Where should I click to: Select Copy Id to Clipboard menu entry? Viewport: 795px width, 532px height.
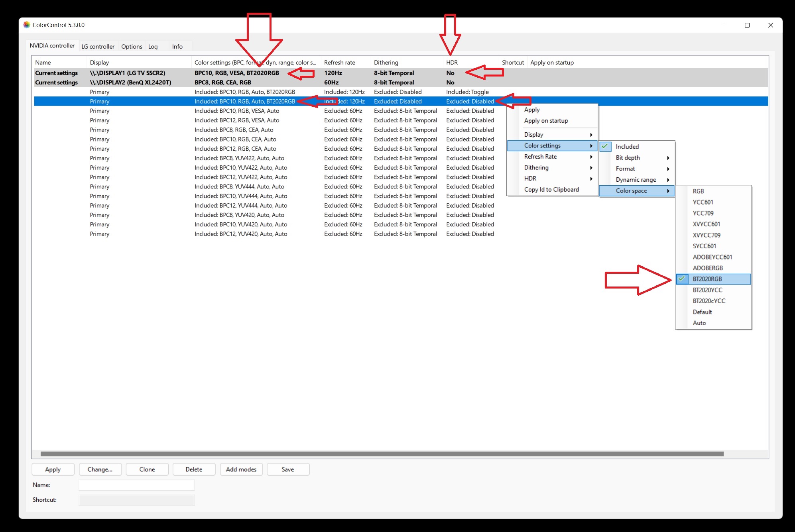pyautogui.click(x=551, y=190)
